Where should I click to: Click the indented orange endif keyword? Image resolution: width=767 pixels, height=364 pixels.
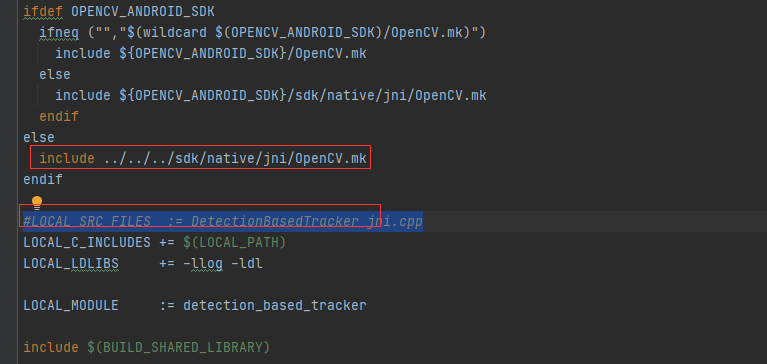pyautogui.click(x=59, y=116)
